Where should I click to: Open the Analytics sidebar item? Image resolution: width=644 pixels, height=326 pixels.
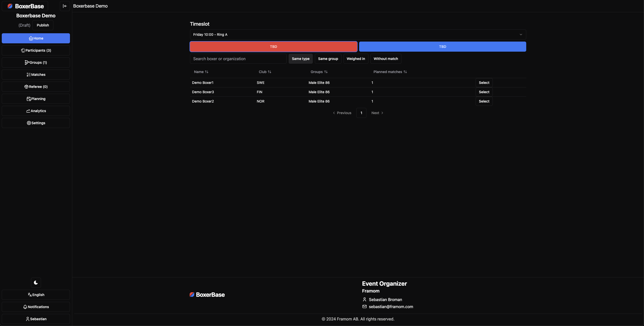pyautogui.click(x=36, y=111)
